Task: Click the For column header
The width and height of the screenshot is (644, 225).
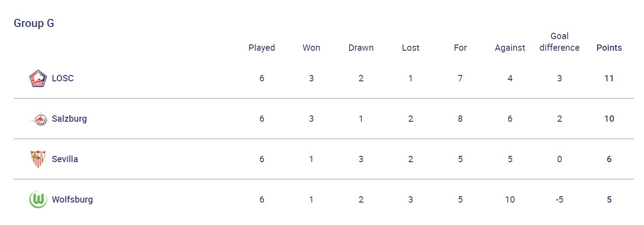Action: coord(460,48)
